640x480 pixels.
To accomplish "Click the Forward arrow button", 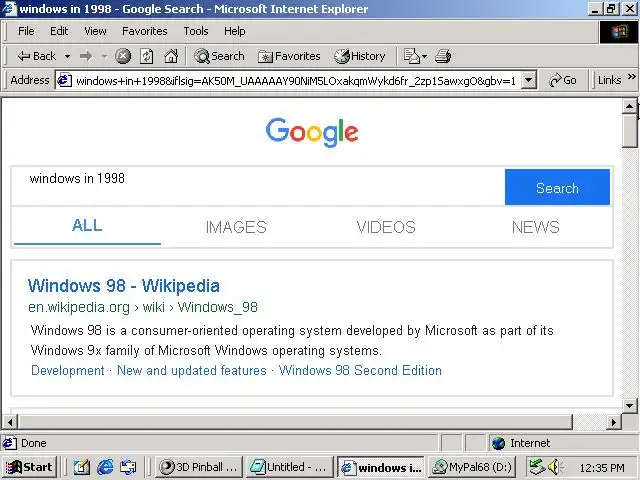I will coord(86,56).
